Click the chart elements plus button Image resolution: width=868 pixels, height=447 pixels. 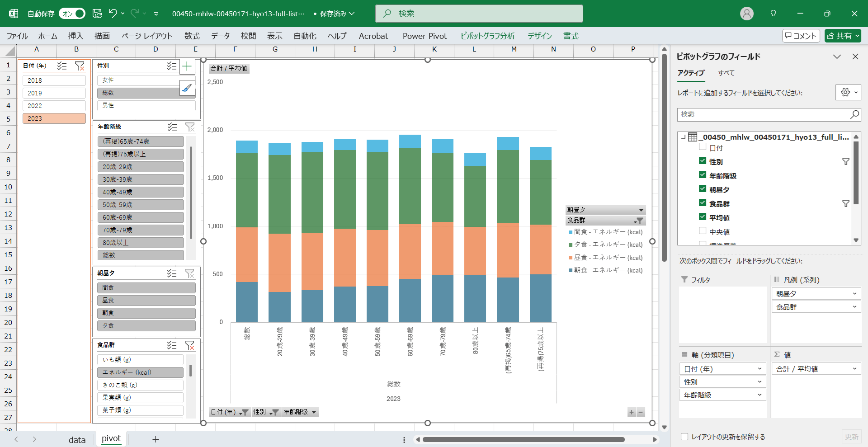click(x=187, y=67)
